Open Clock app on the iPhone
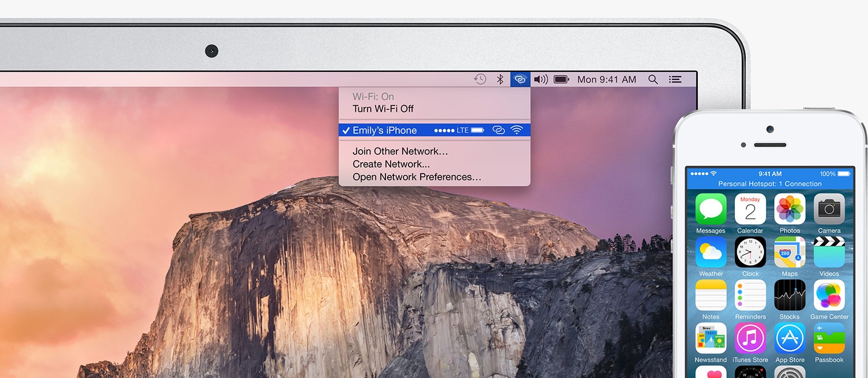This screenshot has height=378, width=868. tap(750, 252)
